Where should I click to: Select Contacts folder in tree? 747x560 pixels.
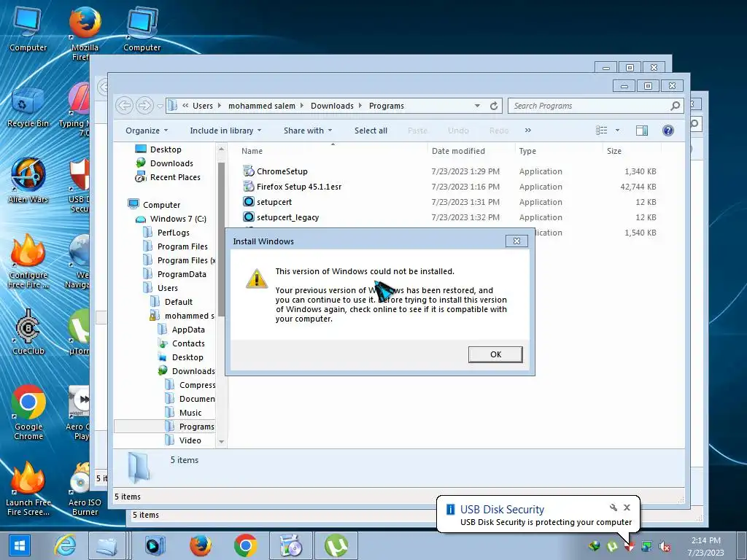coord(187,343)
